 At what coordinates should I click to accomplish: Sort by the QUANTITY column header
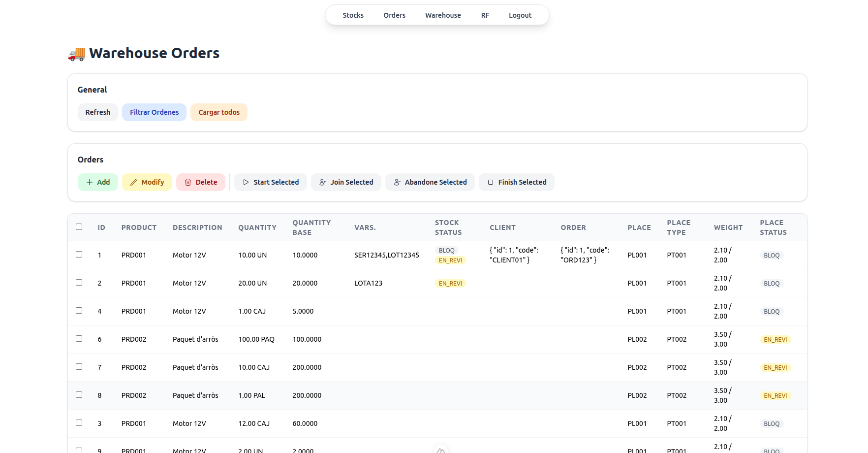click(x=257, y=227)
